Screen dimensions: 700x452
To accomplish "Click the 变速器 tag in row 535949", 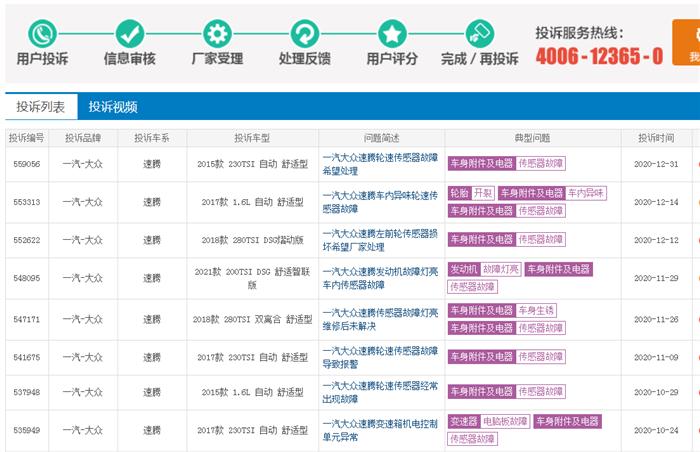I will (464, 421).
